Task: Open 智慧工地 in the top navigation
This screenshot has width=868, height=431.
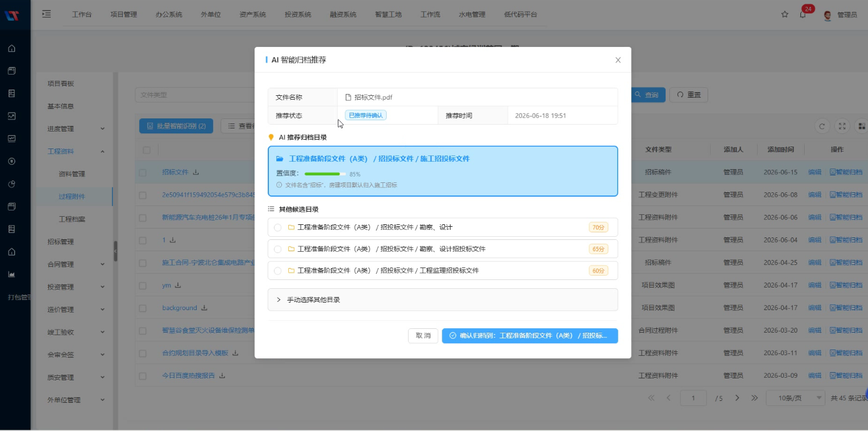Action: pos(388,14)
